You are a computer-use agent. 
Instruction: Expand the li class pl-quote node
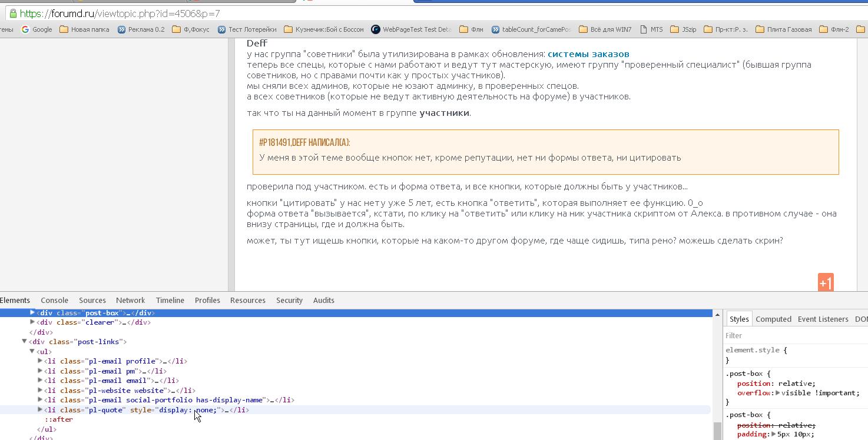coord(40,409)
